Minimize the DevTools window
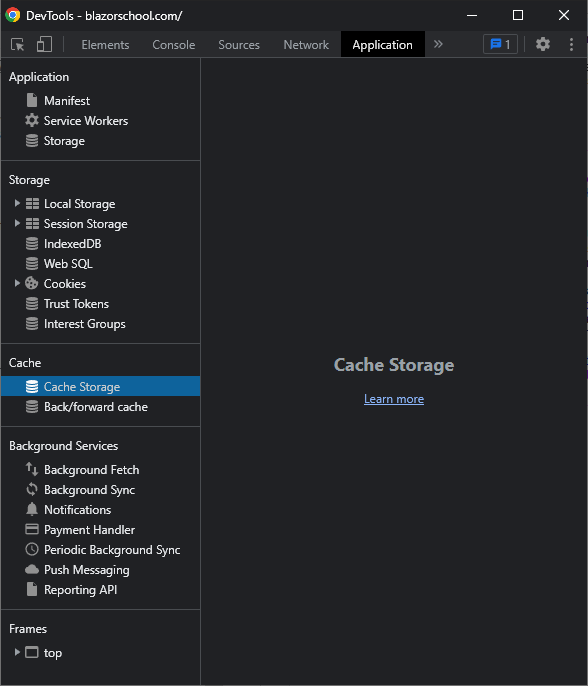Screen dimensions: 588x686 pyautogui.click(x=472, y=15)
